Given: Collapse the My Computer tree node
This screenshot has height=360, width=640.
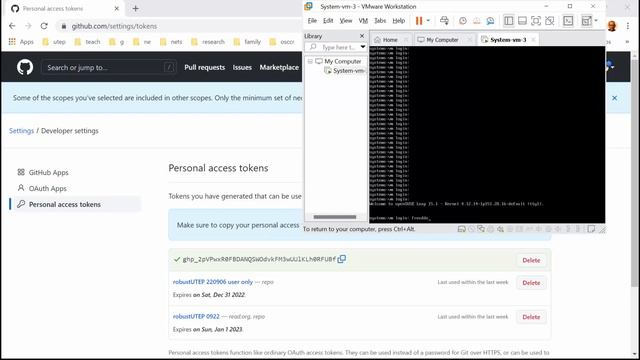Looking at the screenshot, I should [310, 61].
